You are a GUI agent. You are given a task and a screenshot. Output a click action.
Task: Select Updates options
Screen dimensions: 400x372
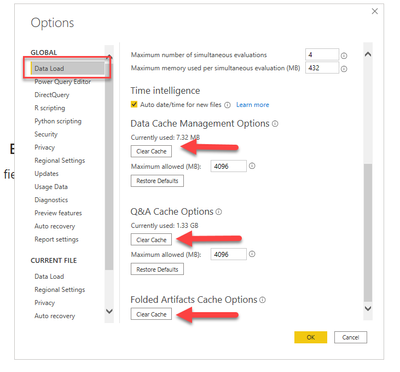coord(47,174)
